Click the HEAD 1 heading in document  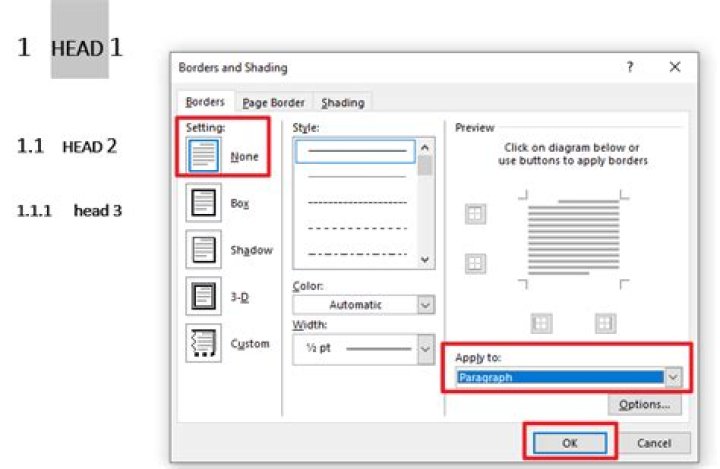tap(86, 48)
